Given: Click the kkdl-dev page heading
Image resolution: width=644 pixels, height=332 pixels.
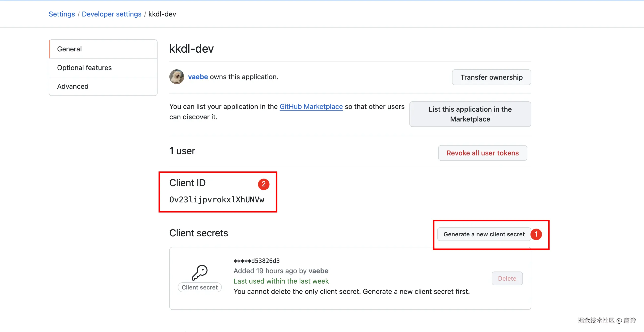Looking at the screenshot, I should pyautogui.click(x=191, y=48).
